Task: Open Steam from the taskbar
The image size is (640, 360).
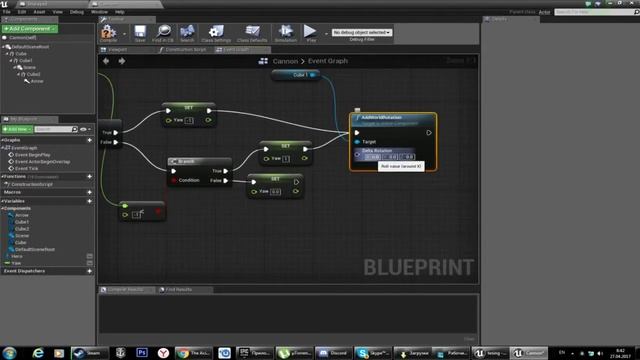Action: [x=89, y=353]
